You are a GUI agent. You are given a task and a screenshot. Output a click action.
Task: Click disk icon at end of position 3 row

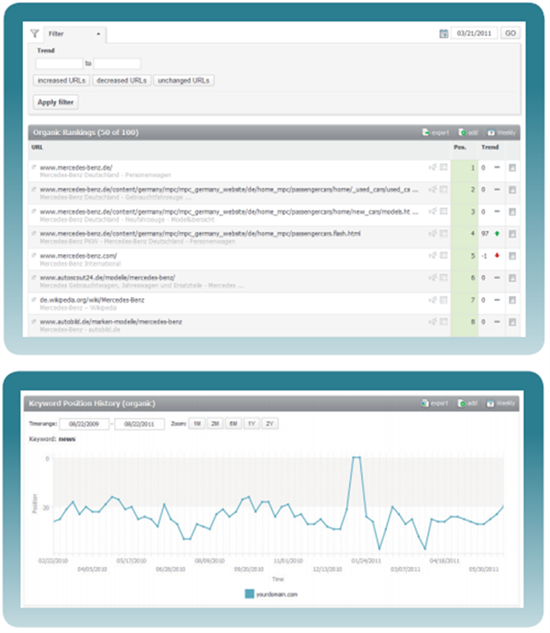(512, 212)
